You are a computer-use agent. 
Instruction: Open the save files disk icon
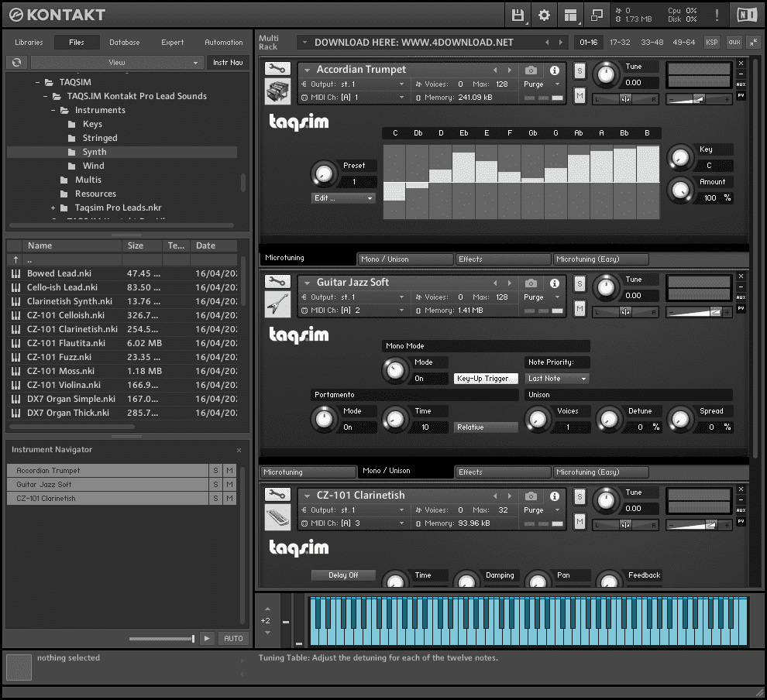[518, 15]
